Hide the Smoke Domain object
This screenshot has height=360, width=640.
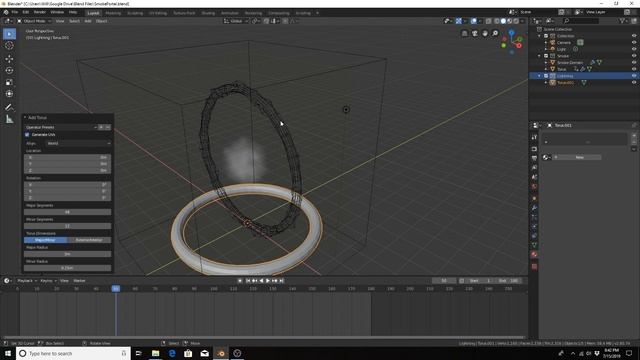click(634, 62)
